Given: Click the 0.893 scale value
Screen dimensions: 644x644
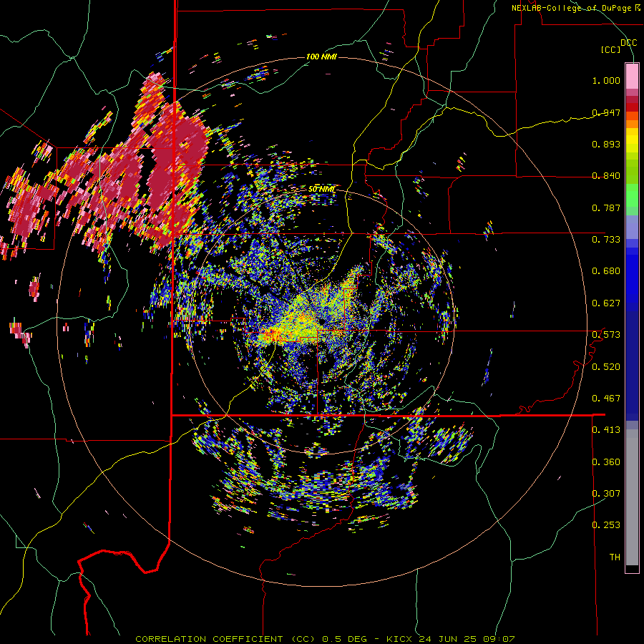Looking at the screenshot, I should coord(606,144).
